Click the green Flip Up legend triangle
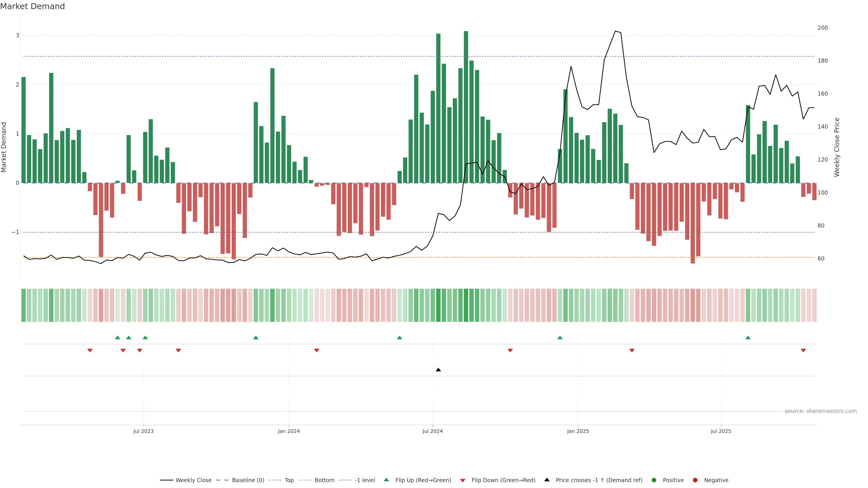The height and width of the screenshot is (488, 868). (x=386, y=480)
